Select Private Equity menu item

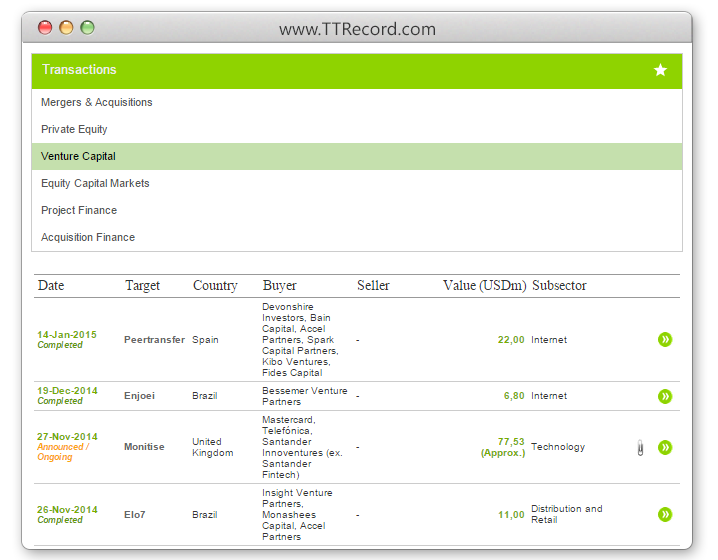pos(357,129)
